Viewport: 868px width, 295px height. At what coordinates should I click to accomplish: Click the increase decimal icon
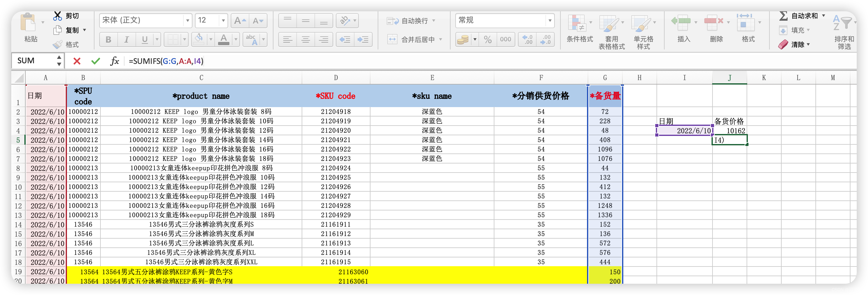tap(527, 39)
